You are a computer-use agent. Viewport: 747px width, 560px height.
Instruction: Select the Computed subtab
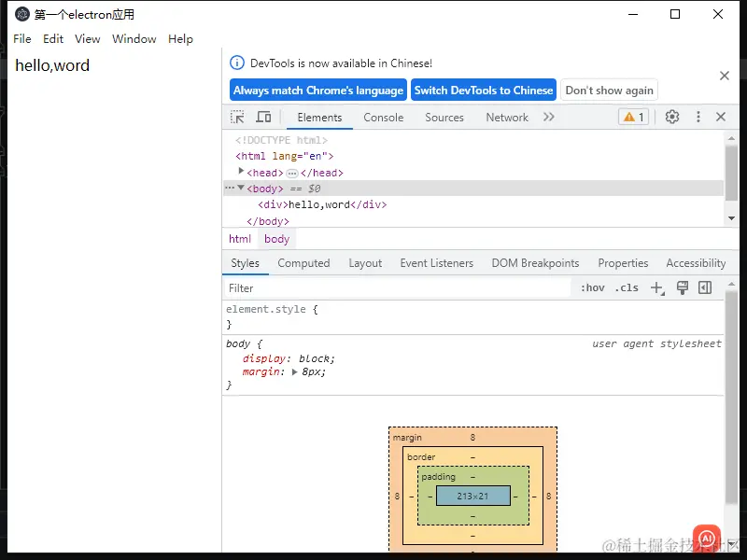click(303, 263)
